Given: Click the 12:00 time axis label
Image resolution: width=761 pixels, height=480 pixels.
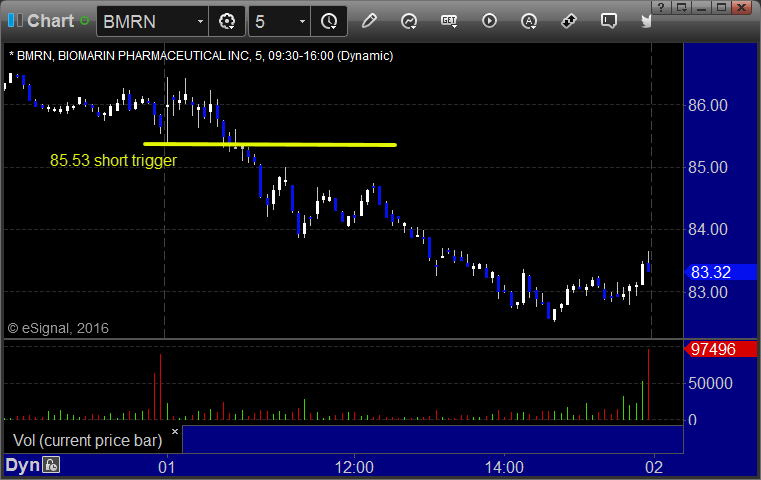Looking at the screenshot, I should click(354, 467).
